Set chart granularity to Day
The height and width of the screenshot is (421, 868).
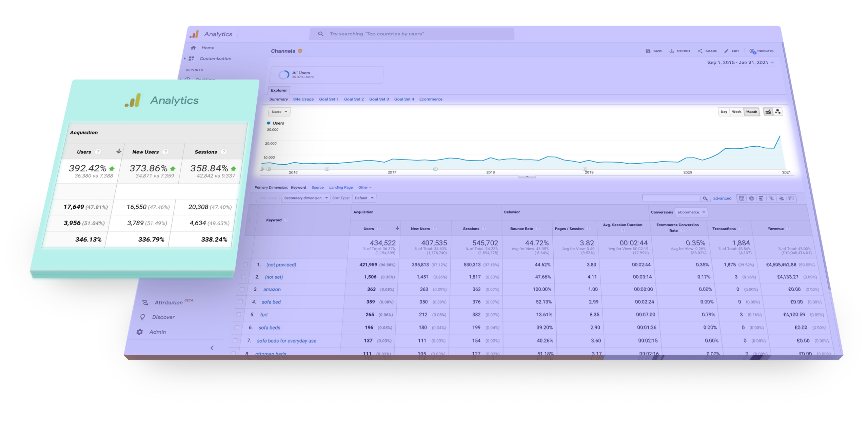(724, 111)
